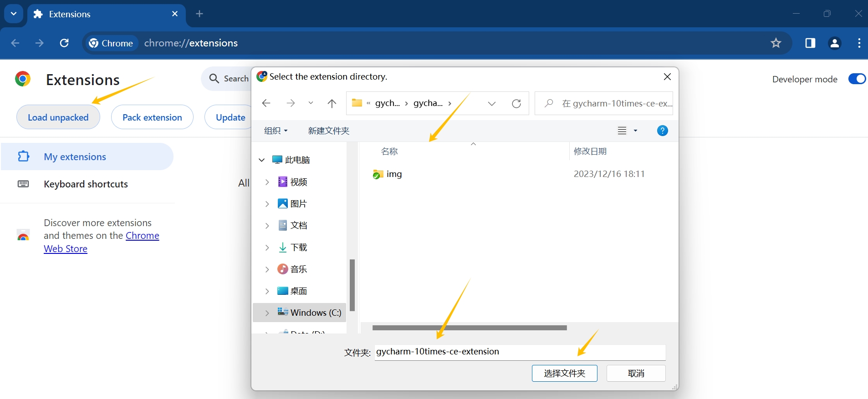This screenshot has width=868, height=399.
Task: Close the Extensions tab
Action: coord(175,14)
